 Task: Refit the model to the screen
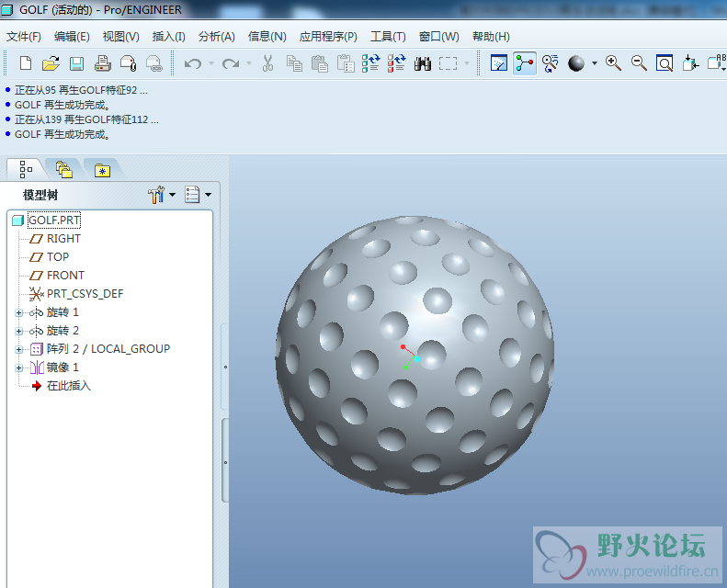[x=665, y=63]
